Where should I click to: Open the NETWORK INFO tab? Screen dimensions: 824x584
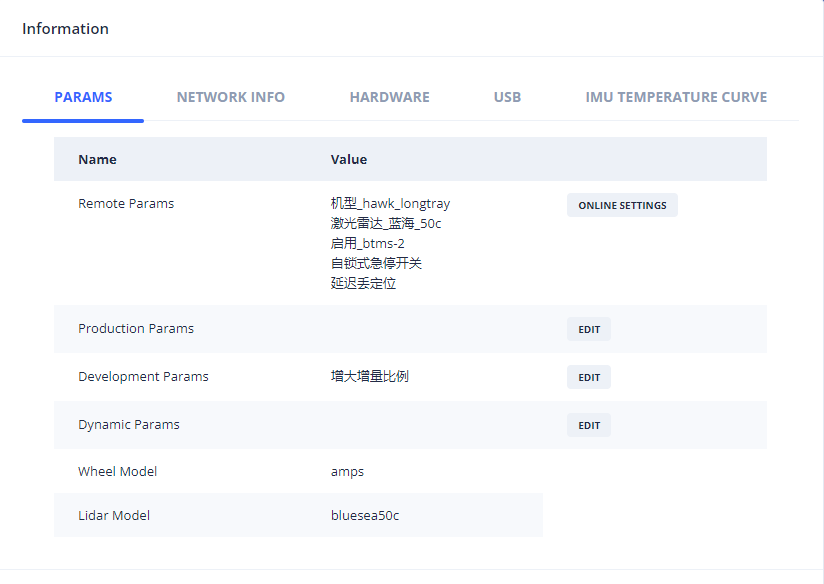(x=230, y=97)
